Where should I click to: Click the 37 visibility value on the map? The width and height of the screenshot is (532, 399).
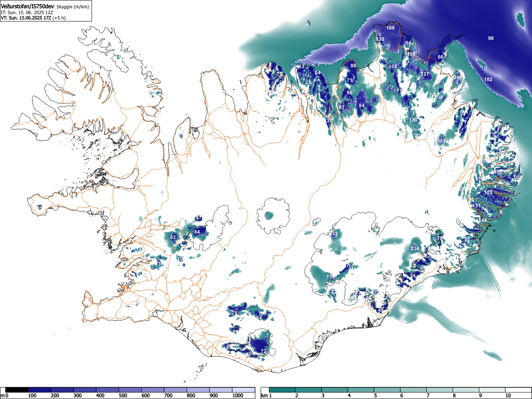pos(329,120)
